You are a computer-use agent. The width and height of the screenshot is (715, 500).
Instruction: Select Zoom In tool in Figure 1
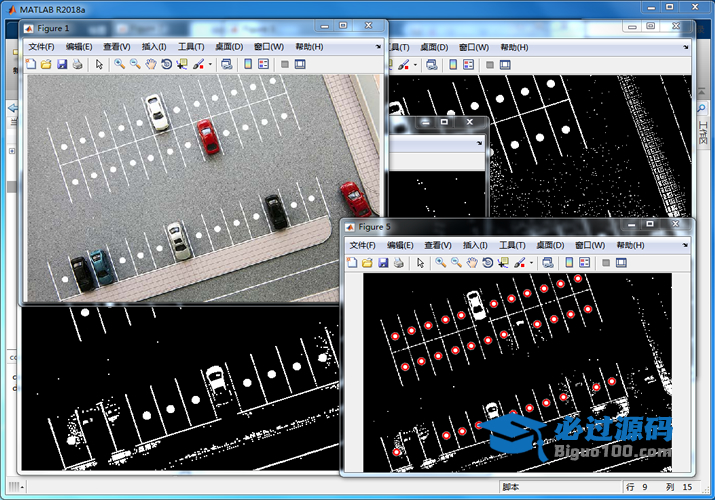click(119, 64)
